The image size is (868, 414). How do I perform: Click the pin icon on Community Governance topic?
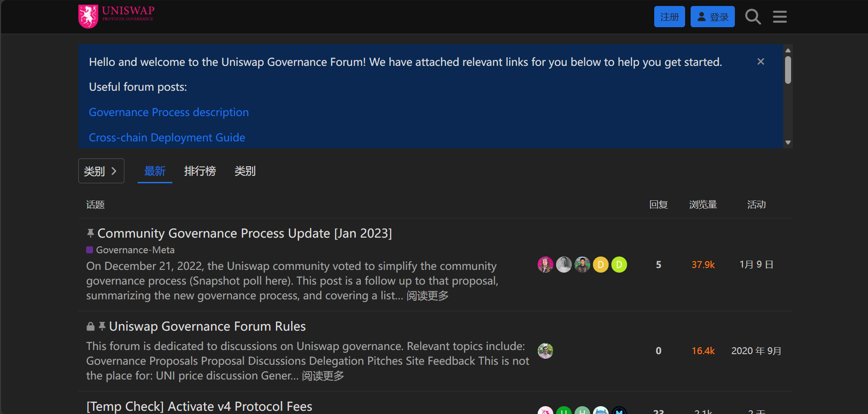click(x=90, y=233)
